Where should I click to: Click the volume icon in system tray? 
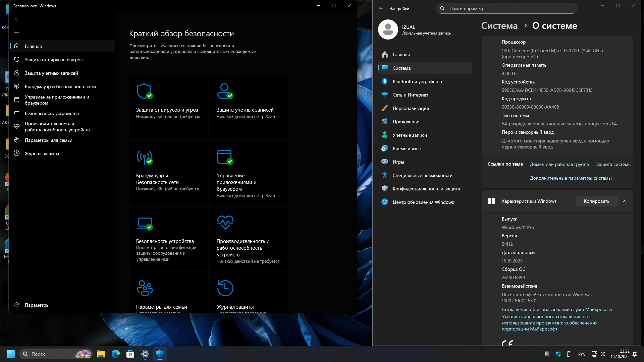(x=602, y=354)
